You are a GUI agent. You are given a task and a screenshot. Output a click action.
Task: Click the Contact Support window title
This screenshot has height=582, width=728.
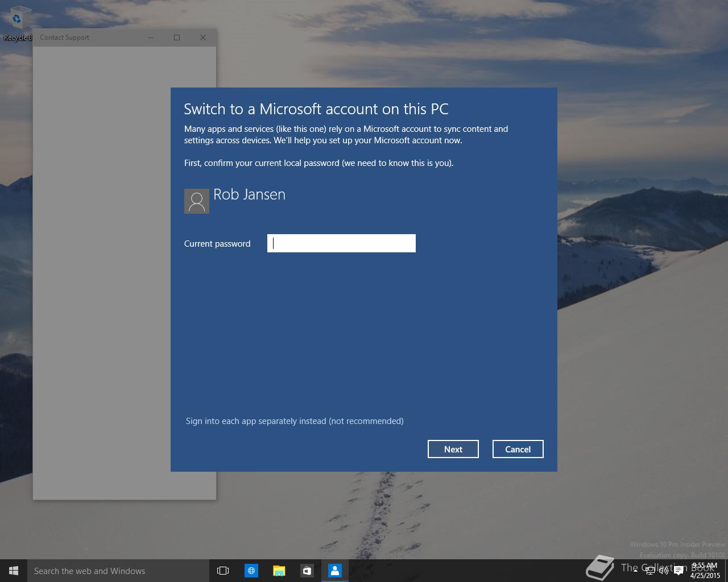(64, 38)
